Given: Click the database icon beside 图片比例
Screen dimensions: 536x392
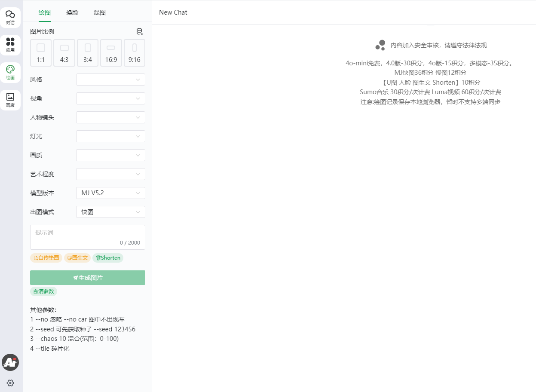Looking at the screenshot, I should [x=140, y=31].
